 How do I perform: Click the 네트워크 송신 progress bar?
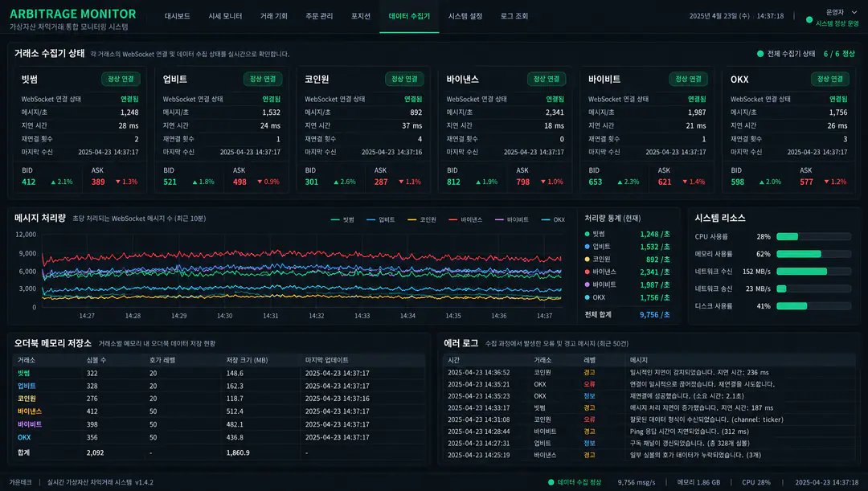coord(813,289)
